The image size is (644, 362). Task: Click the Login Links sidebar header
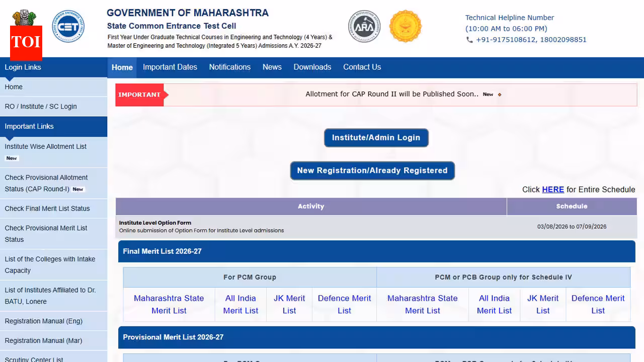[53, 67]
